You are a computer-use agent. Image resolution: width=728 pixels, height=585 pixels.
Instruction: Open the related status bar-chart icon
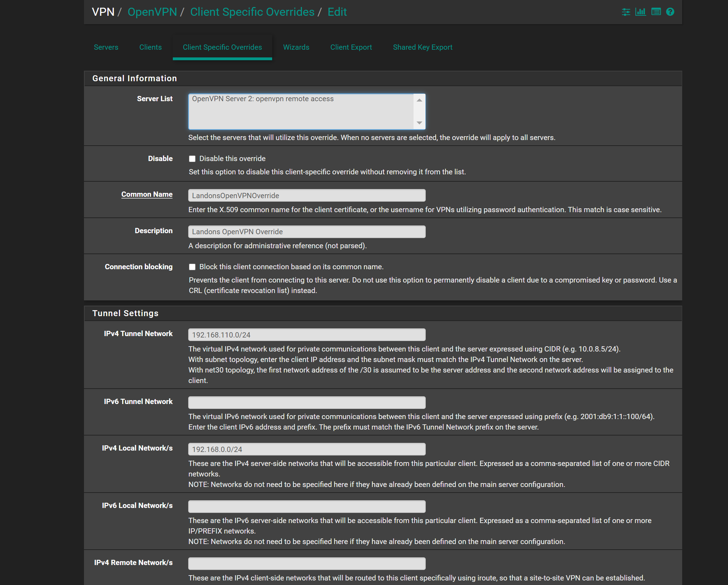(x=641, y=12)
